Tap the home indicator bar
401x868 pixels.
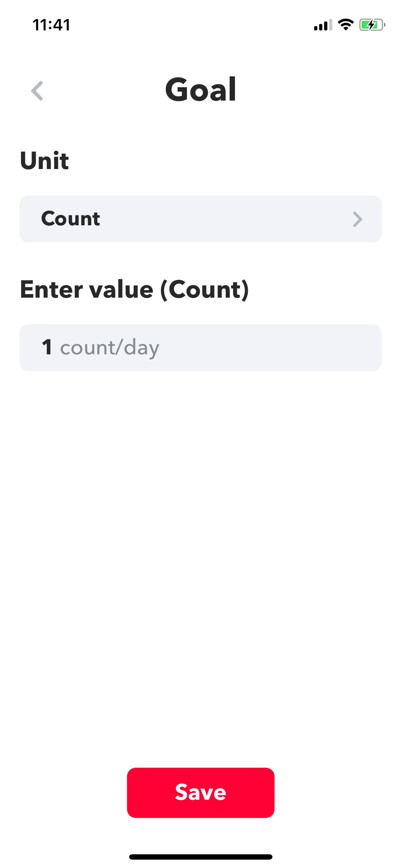pyautogui.click(x=200, y=857)
